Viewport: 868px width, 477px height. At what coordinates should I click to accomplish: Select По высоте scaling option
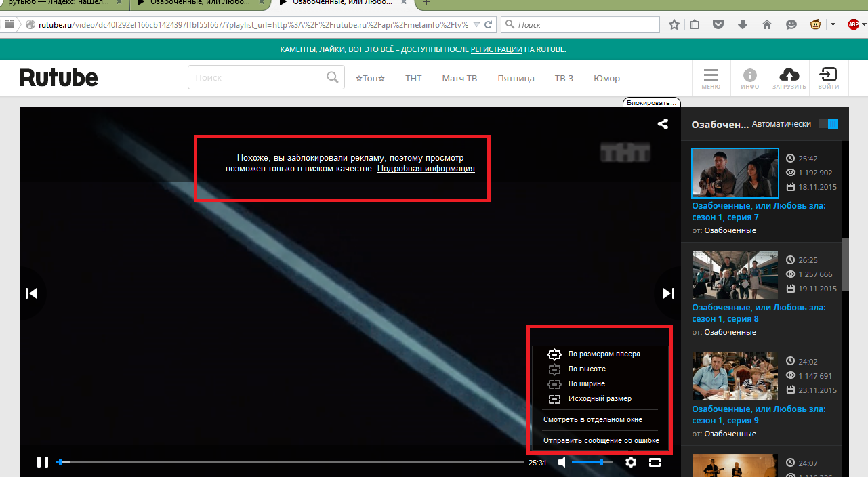(587, 369)
